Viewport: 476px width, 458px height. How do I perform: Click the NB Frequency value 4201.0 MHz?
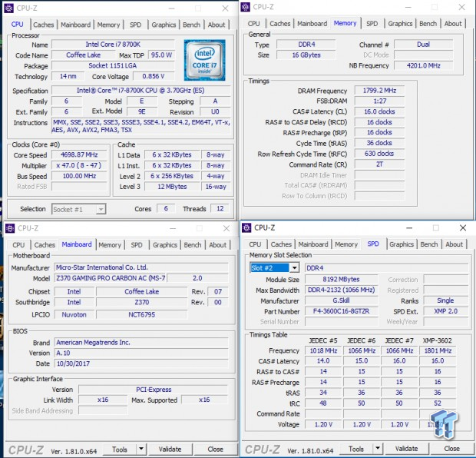tap(424, 65)
